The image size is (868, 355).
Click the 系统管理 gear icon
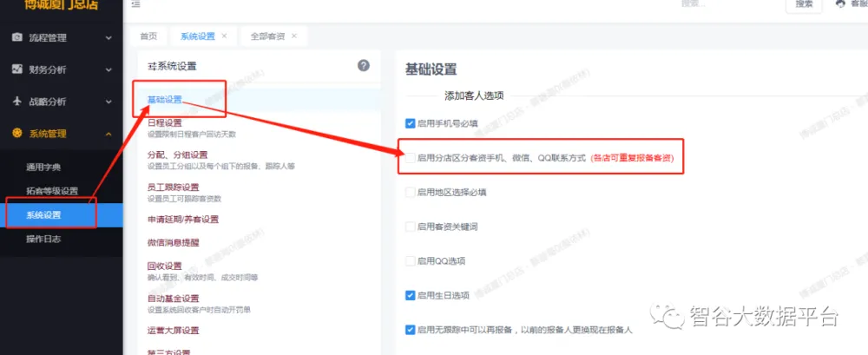16,134
